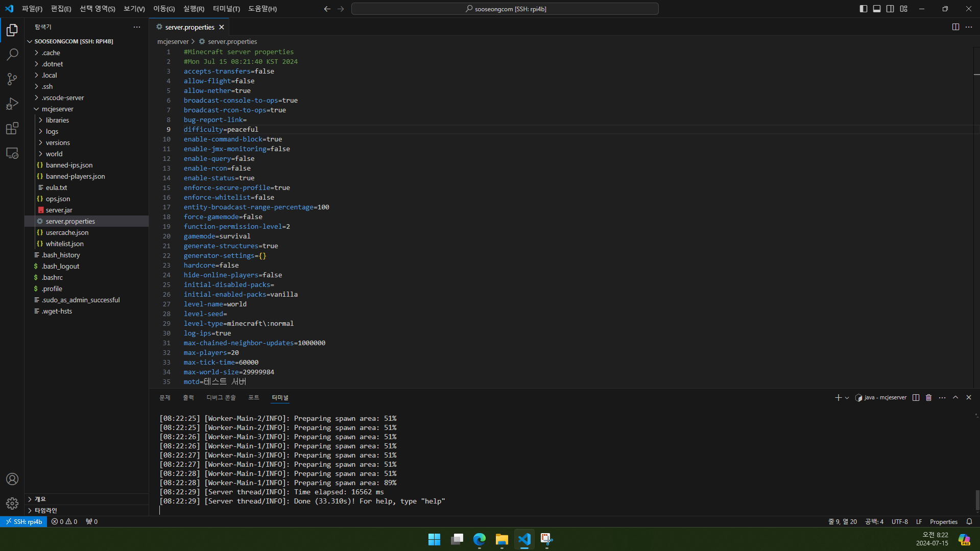Image resolution: width=980 pixels, height=551 pixels.
Task: Switch to the 디버그 콘솔 panel tab
Action: [221, 398]
